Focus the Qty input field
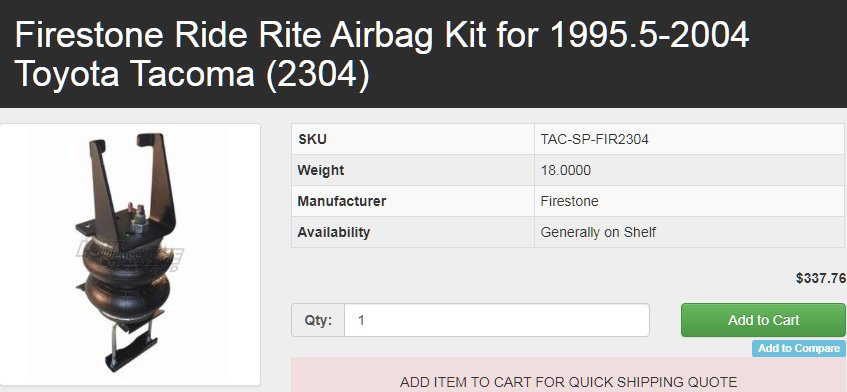The image size is (847, 392). point(496,320)
